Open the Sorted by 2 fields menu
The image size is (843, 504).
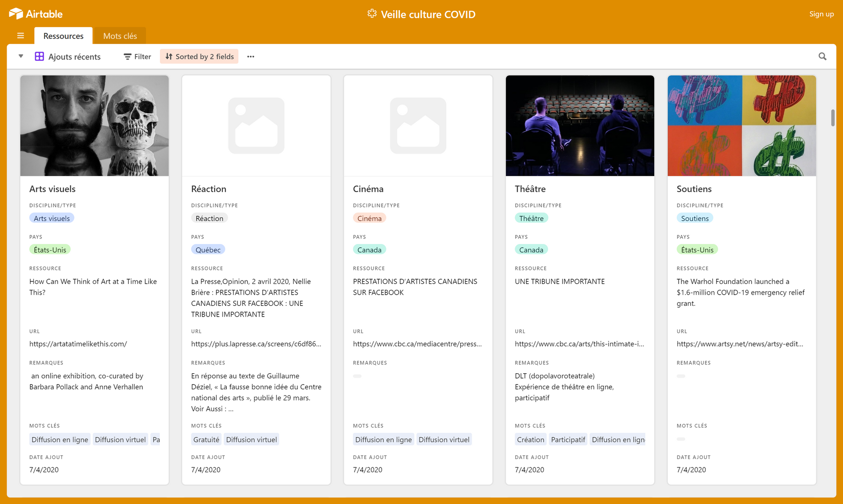pyautogui.click(x=200, y=57)
